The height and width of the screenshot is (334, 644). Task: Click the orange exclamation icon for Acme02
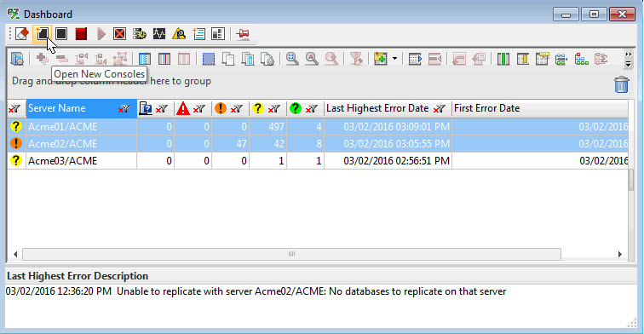pos(16,143)
